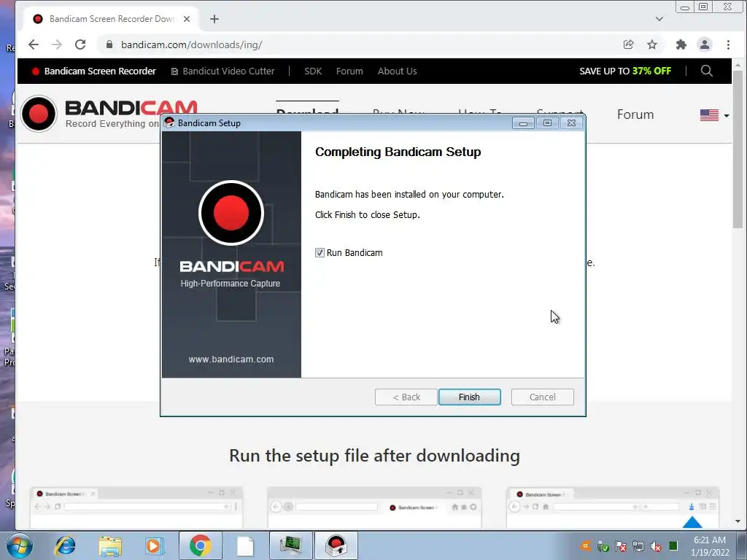Click the SAVE UP TO 37% OFF promo
Viewport: 747px width, 560px height.
tap(625, 71)
